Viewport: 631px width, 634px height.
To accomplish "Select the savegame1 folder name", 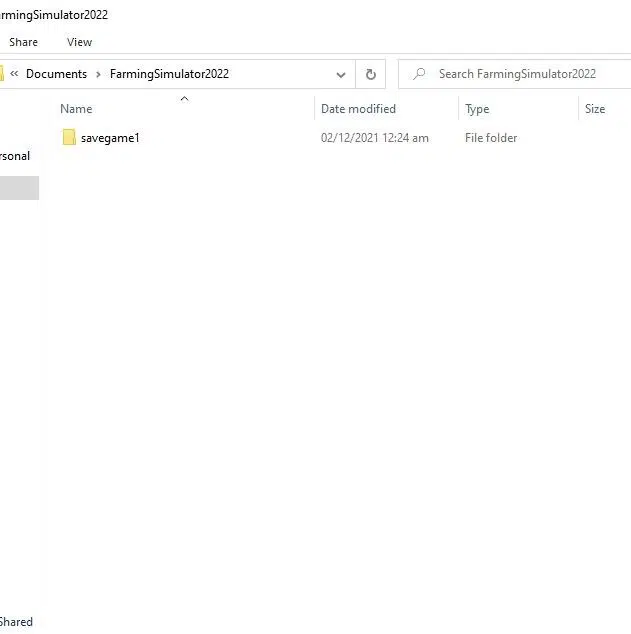I will click(110, 138).
